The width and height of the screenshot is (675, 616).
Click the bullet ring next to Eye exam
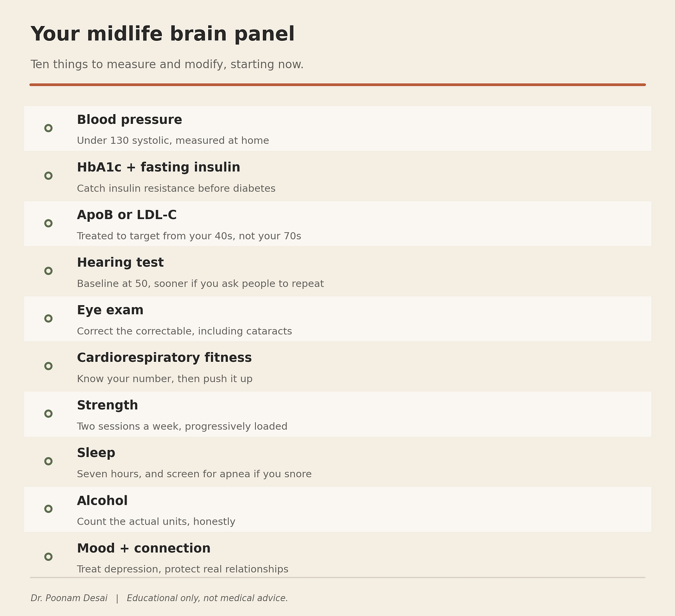48,318
